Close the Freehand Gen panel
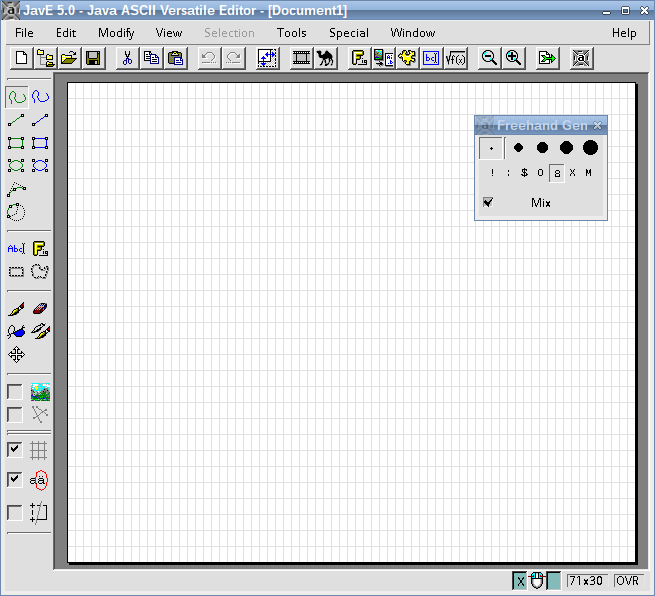 click(x=598, y=125)
